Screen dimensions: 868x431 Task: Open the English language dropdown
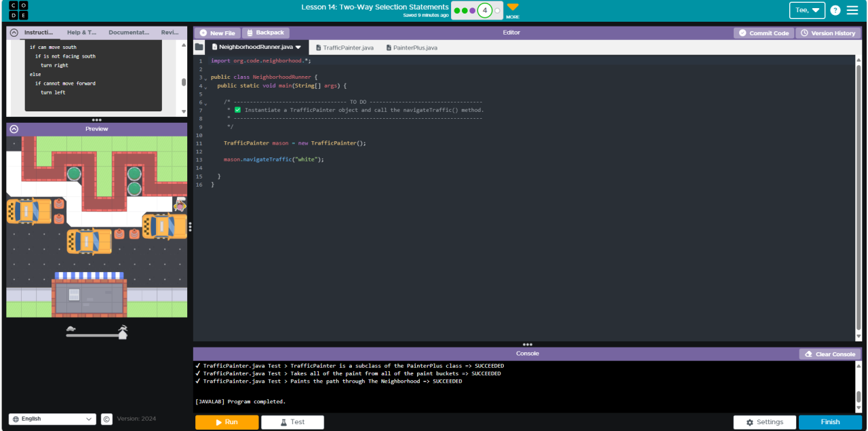52,419
